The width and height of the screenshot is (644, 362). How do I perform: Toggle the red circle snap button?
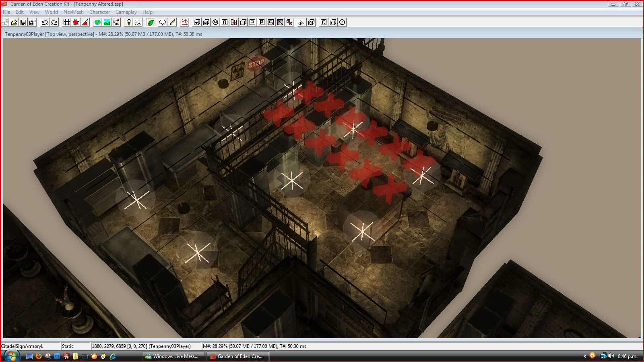[x=76, y=22]
